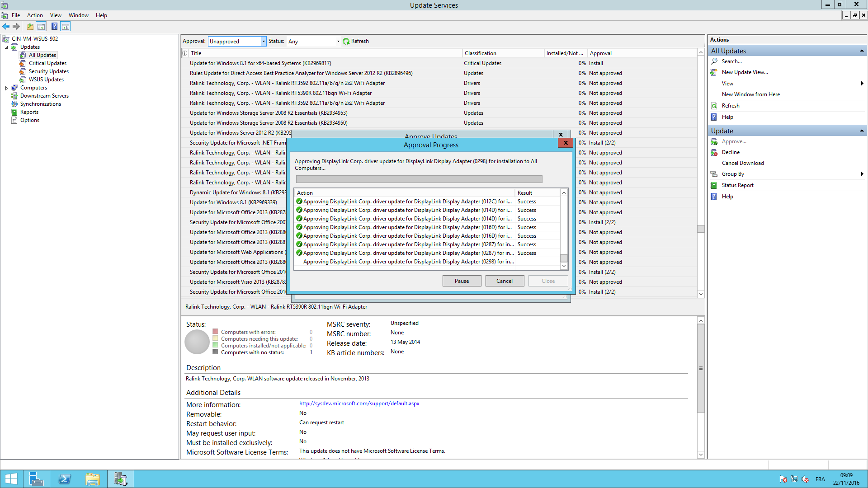The height and width of the screenshot is (488, 868).
Task: Expand the Group By submenu arrow
Action: (862, 174)
